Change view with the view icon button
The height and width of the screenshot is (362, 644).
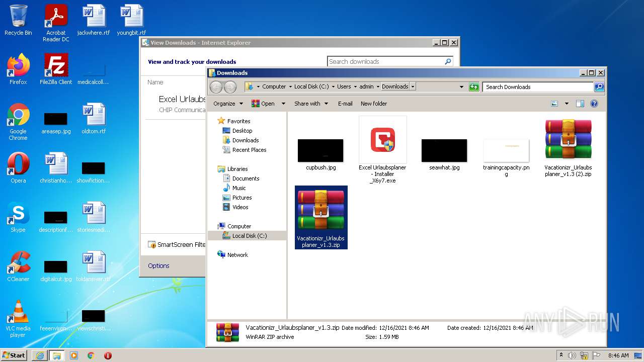pyautogui.click(x=554, y=104)
